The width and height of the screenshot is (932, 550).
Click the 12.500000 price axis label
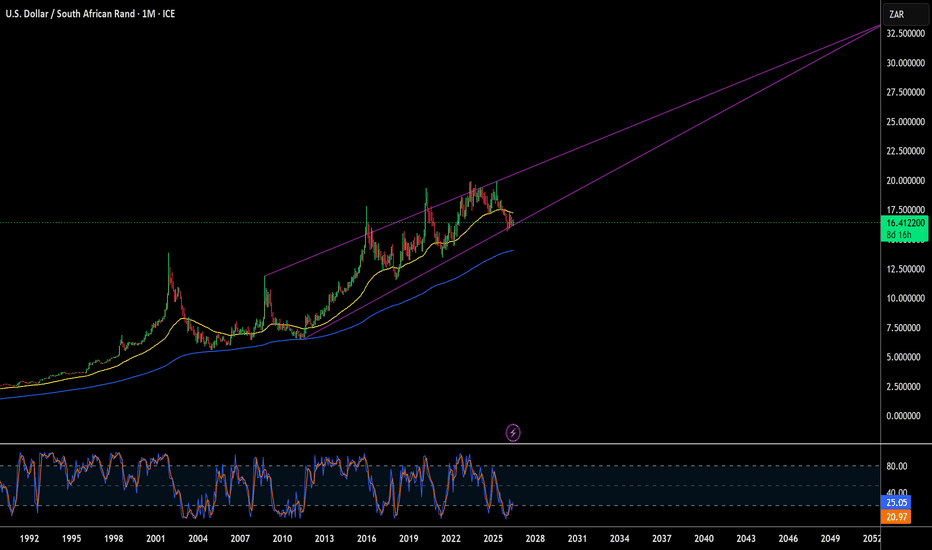coord(905,269)
